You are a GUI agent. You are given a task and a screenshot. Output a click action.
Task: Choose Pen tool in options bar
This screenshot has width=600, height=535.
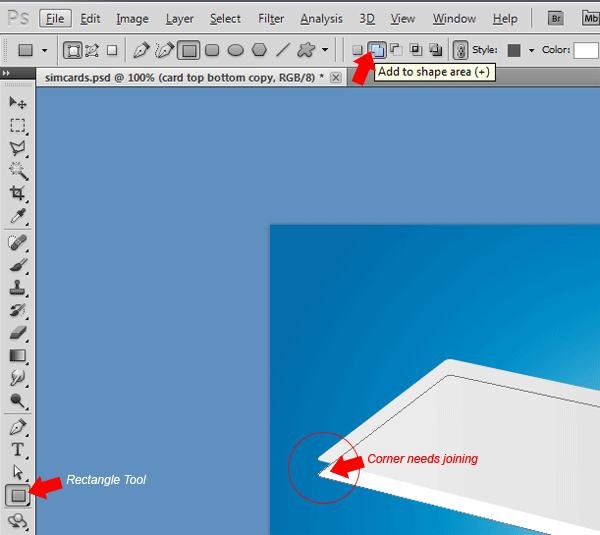click(x=141, y=50)
